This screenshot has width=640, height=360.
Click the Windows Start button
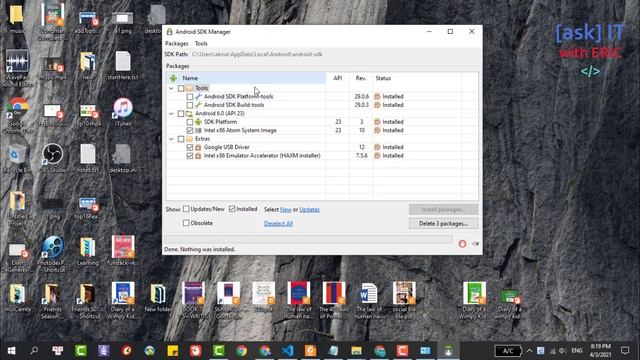[11, 351]
